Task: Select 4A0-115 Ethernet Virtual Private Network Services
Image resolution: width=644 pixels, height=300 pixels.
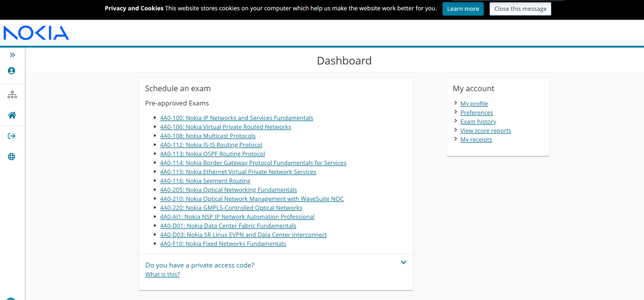Action: [x=238, y=172]
